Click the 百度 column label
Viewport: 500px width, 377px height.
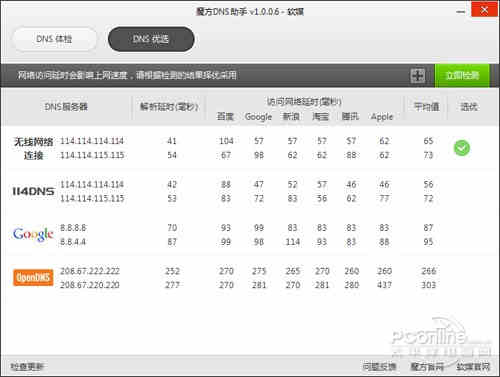[225, 117]
